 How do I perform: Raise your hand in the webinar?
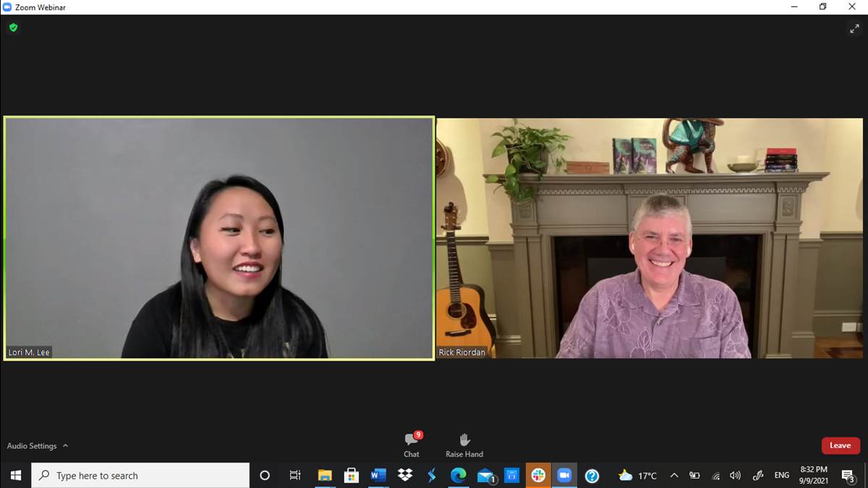coord(464,444)
